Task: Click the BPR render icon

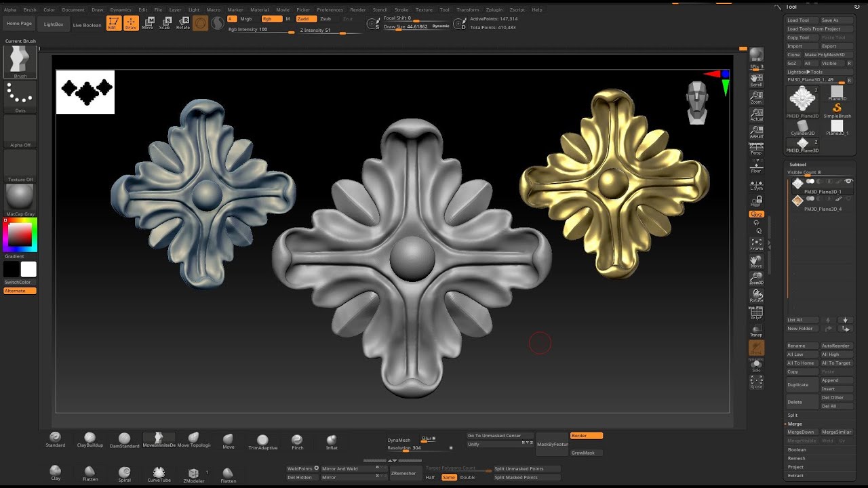Action: [x=756, y=56]
